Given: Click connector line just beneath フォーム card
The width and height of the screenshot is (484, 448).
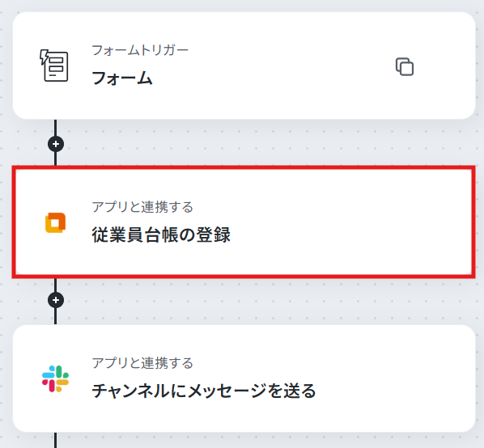Looking at the screenshot, I should pos(56,127).
